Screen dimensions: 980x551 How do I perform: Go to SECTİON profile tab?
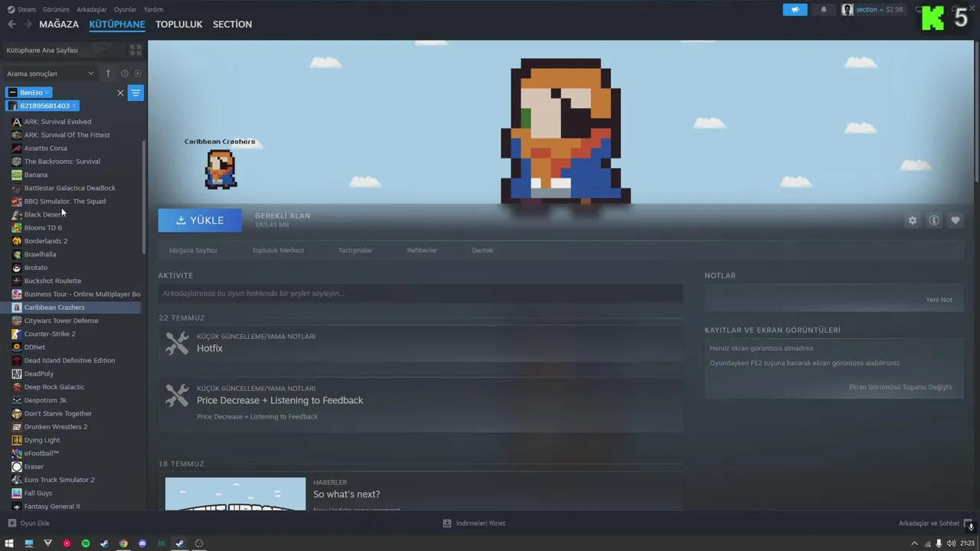[232, 24]
